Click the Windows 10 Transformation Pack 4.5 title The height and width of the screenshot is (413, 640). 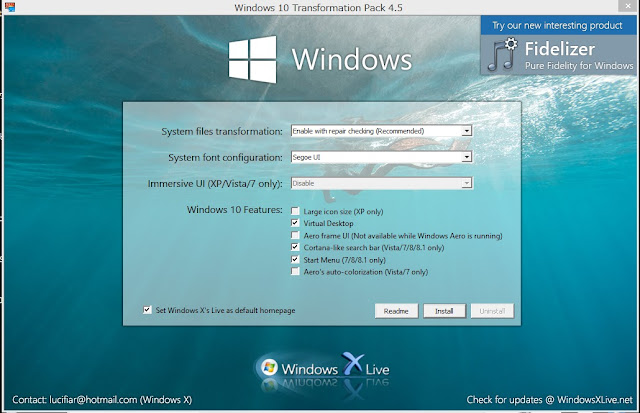pos(318,7)
